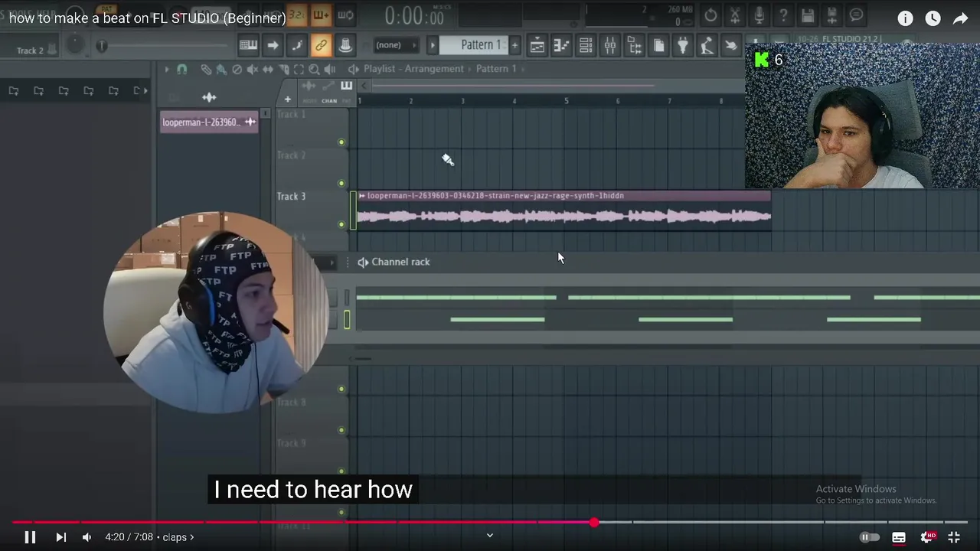Toggle the autoplay switch

[869, 537]
